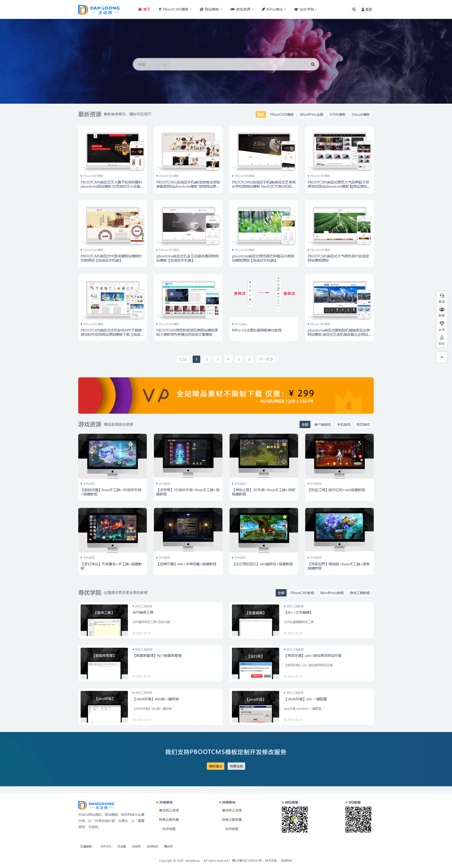
Task: Click the orange VIP ad banner
Action: tap(226, 395)
